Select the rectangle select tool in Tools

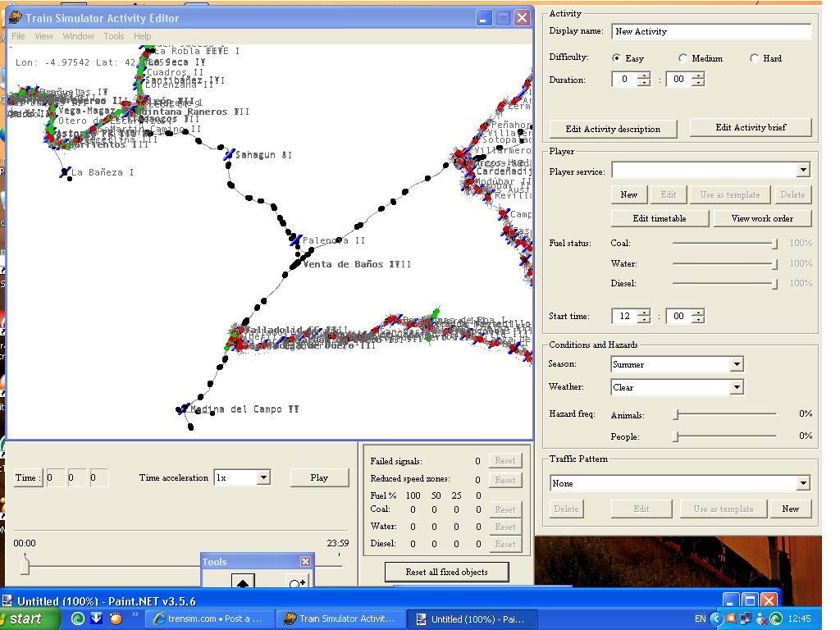coord(244,581)
